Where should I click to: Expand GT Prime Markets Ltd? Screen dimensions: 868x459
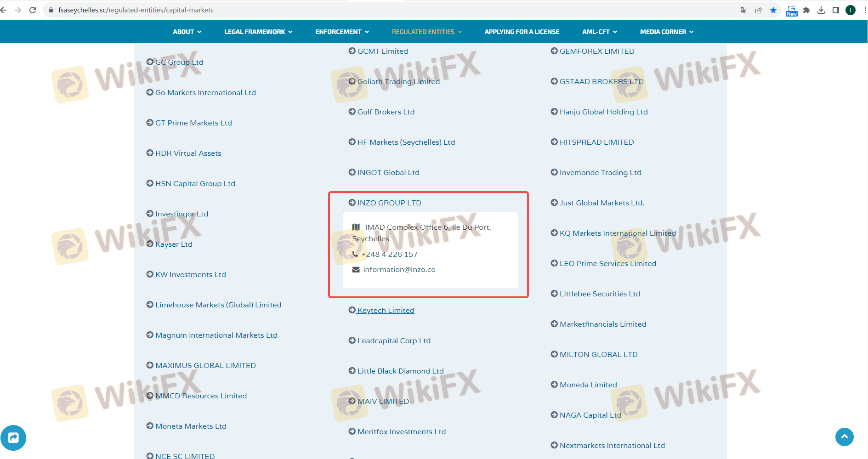(193, 123)
